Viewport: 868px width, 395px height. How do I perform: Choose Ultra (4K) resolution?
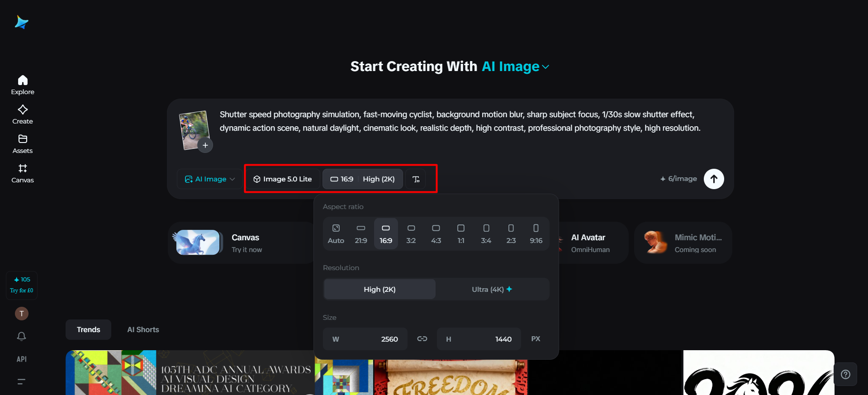click(492, 289)
